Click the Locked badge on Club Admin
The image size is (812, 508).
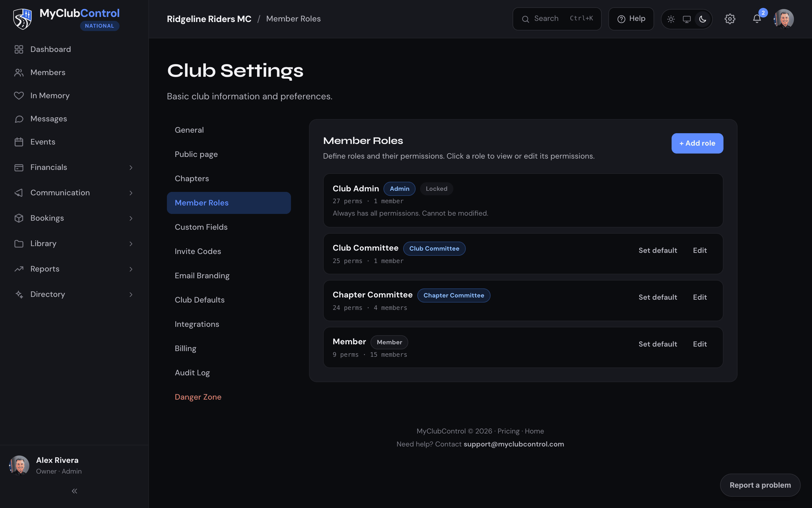[436, 189]
